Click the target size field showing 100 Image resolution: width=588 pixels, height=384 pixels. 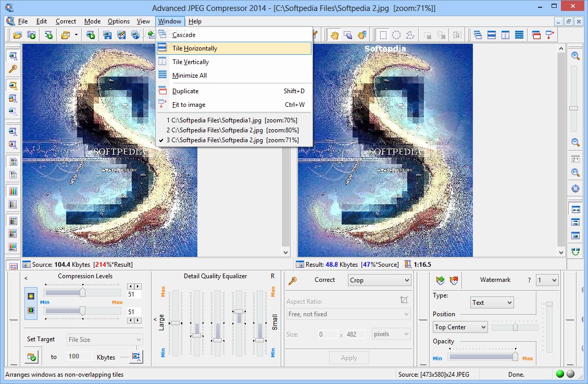pos(79,356)
